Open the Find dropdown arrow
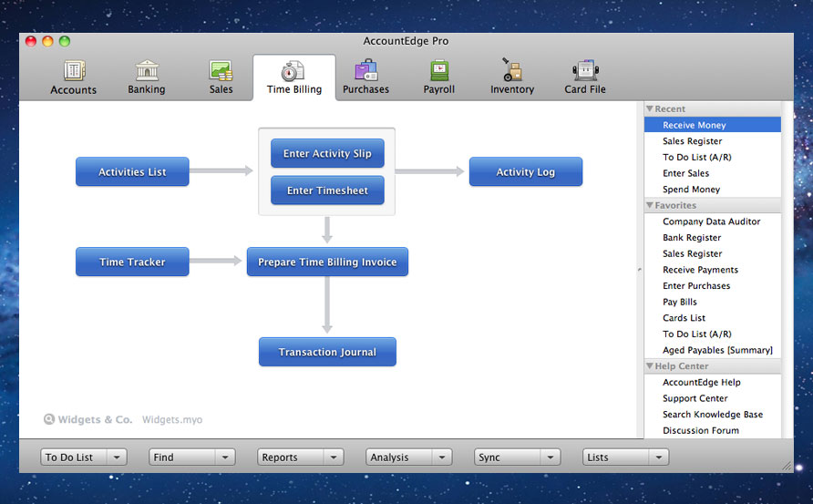 [225, 458]
